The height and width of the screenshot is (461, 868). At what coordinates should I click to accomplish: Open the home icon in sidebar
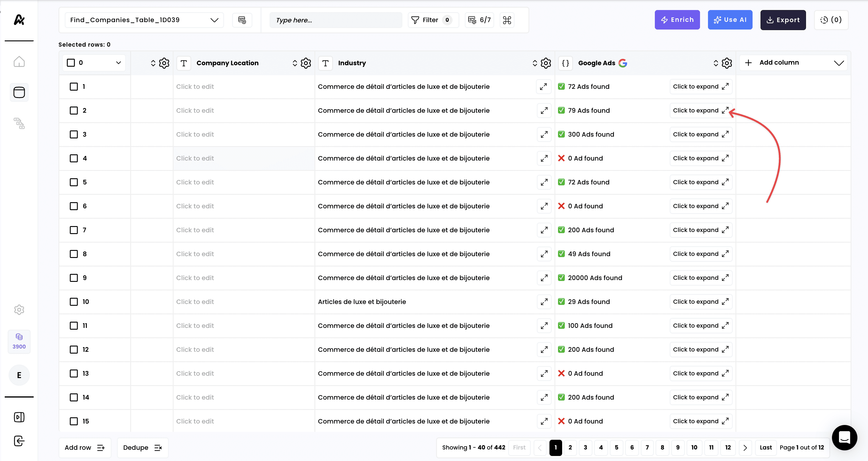point(19,62)
